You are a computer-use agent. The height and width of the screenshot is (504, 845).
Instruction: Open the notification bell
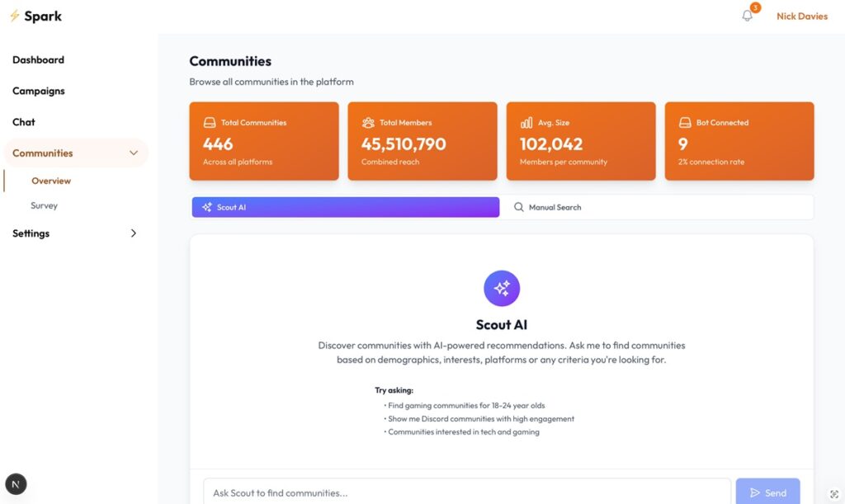(x=747, y=16)
